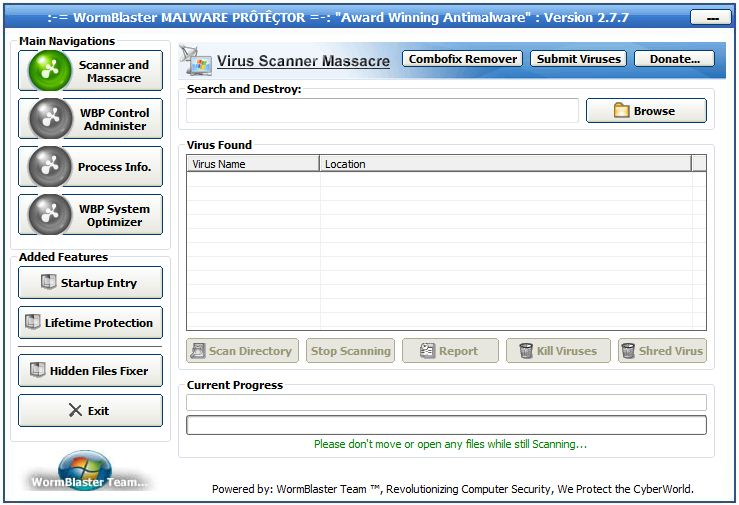Click gray WBP Control Administer fan icon
739x505 pixels.
click(x=50, y=119)
